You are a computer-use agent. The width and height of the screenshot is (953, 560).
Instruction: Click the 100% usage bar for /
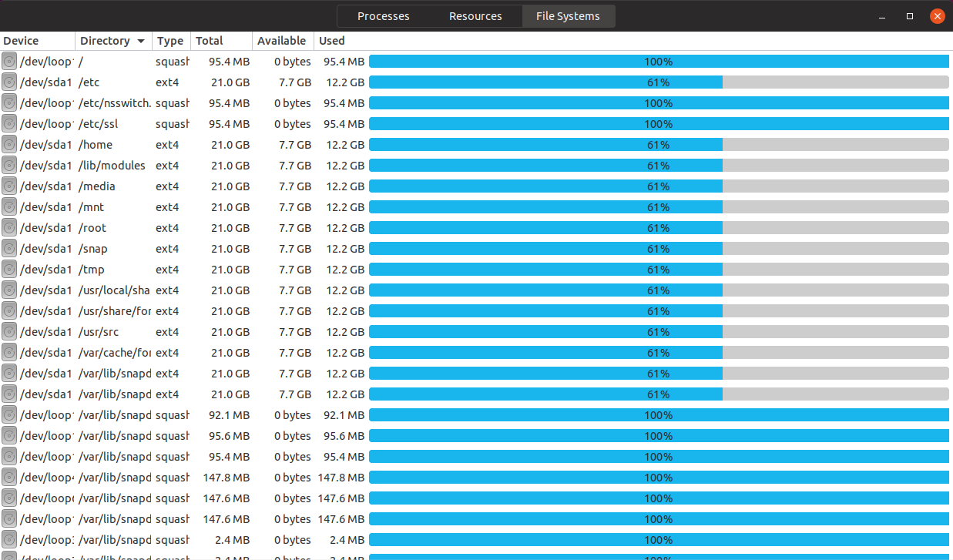[x=659, y=62]
